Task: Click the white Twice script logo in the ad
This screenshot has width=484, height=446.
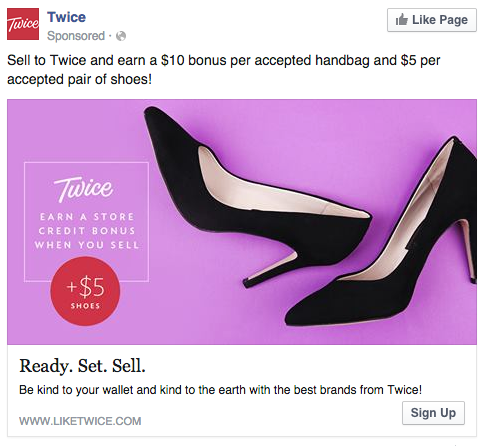Action: tap(84, 189)
